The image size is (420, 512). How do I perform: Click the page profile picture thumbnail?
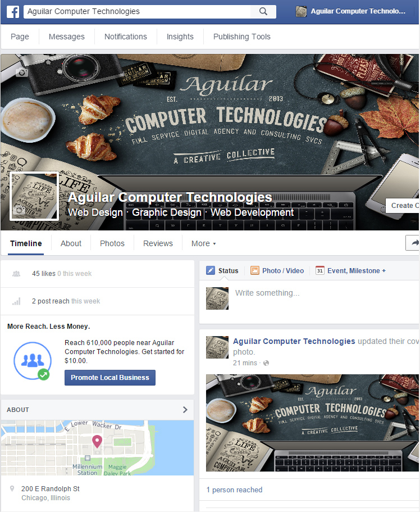[x=34, y=196]
